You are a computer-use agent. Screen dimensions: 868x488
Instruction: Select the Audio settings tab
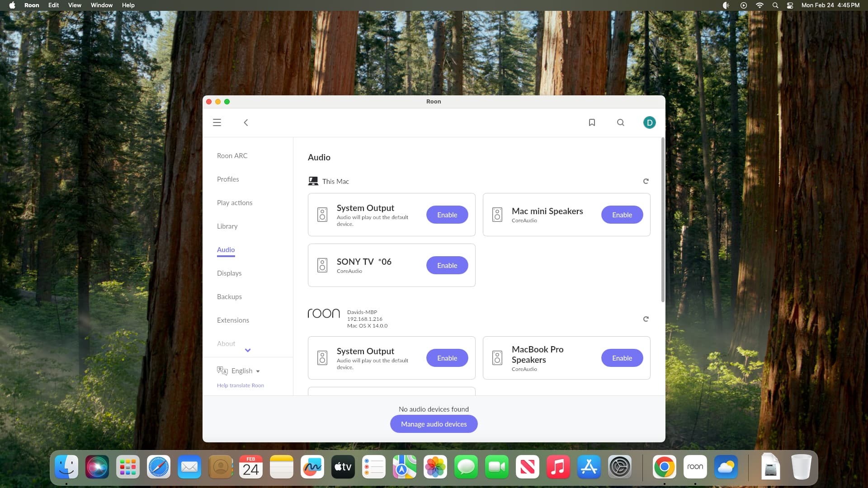[226, 249]
